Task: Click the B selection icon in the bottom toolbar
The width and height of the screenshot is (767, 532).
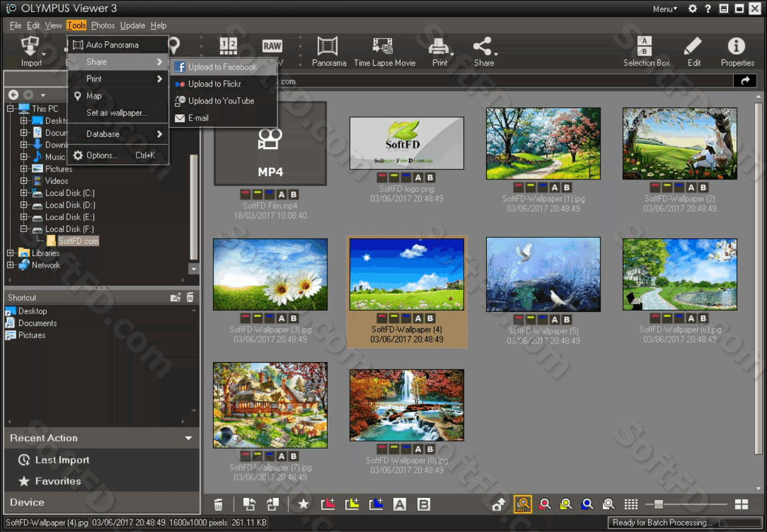Action: [x=423, y=504]
